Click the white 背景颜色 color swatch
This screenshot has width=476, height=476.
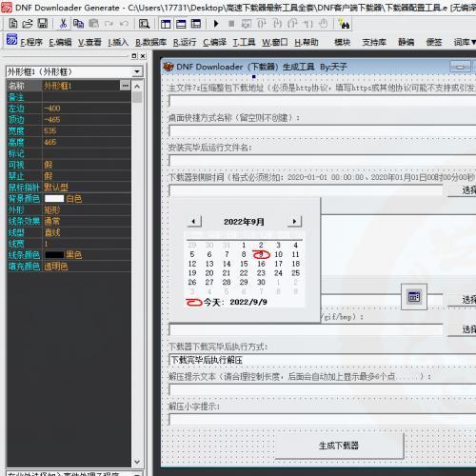pyautogui.click(x=54, y=199)
